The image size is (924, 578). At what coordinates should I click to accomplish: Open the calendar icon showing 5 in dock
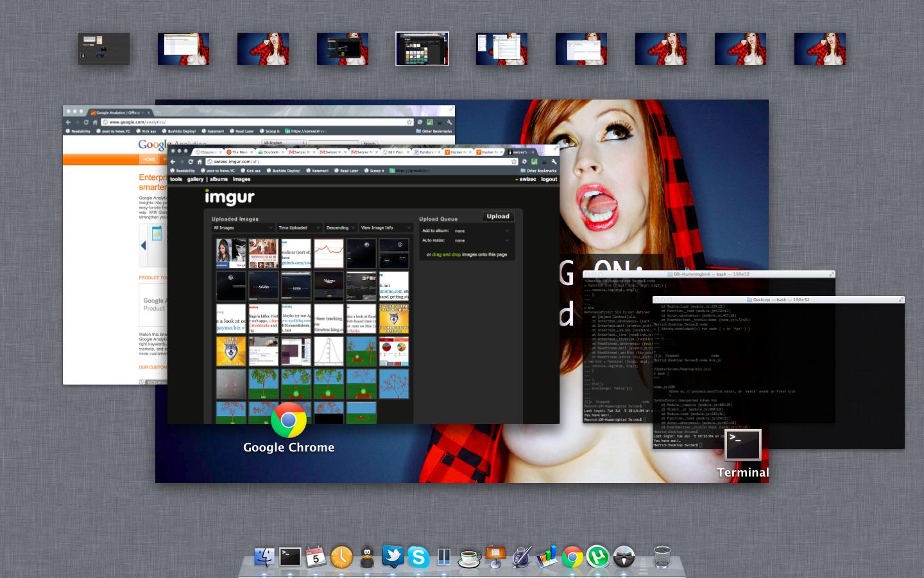(316, 556)
